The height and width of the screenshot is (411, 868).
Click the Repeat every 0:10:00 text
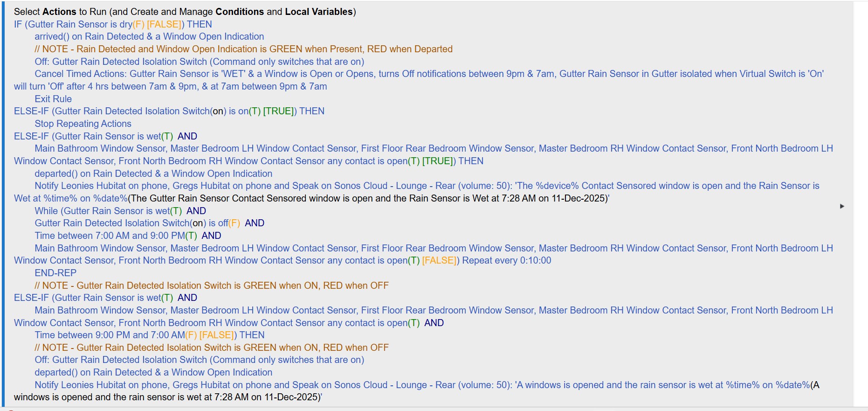[506, 260]
